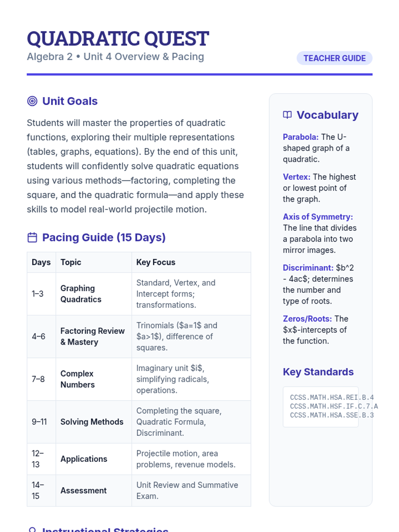Click the Graphing Quadratics topic cell
The image size is (399, 532).
click(x=81, y=294)
